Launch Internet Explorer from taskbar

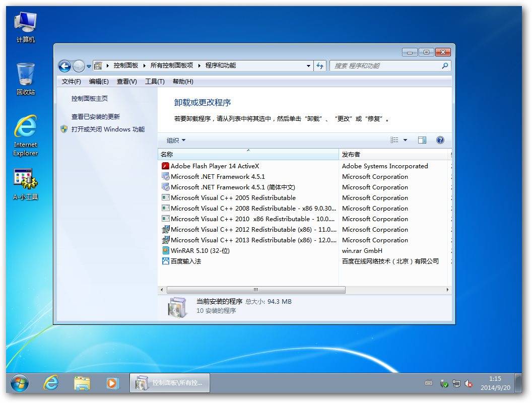[51, 383]
